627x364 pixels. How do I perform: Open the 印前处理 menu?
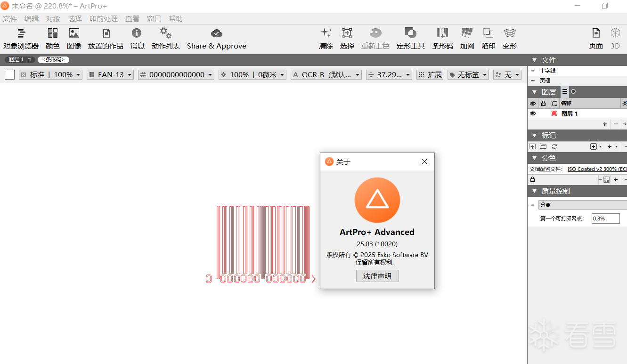(104, 19)
